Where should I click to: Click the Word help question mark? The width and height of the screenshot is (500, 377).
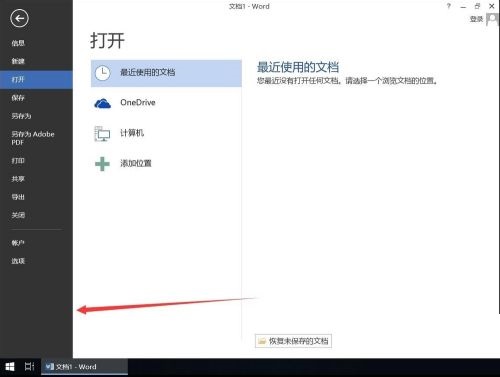449,6
